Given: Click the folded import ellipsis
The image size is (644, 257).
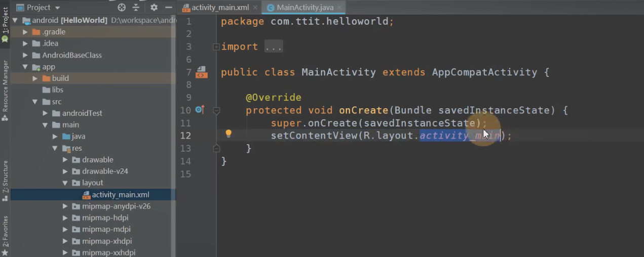Looking at the screenshot, I should [x=274, y=47].
